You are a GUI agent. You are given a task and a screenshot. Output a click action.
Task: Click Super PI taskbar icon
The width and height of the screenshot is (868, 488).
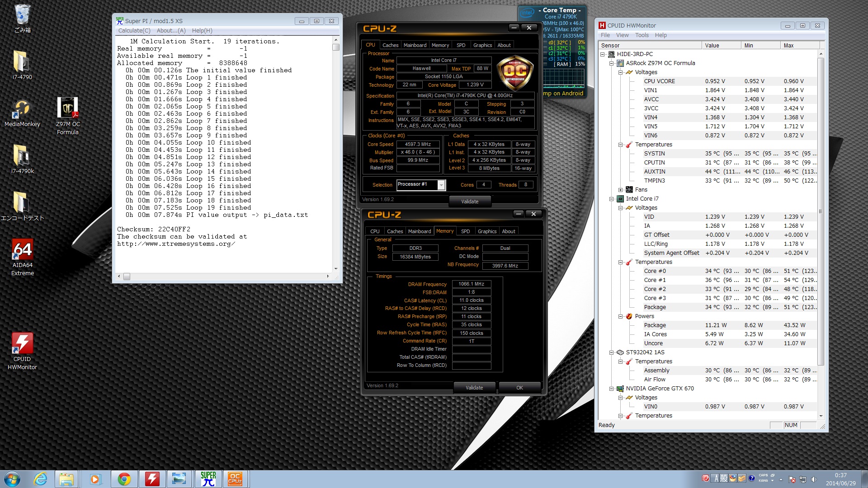(208, 479)
